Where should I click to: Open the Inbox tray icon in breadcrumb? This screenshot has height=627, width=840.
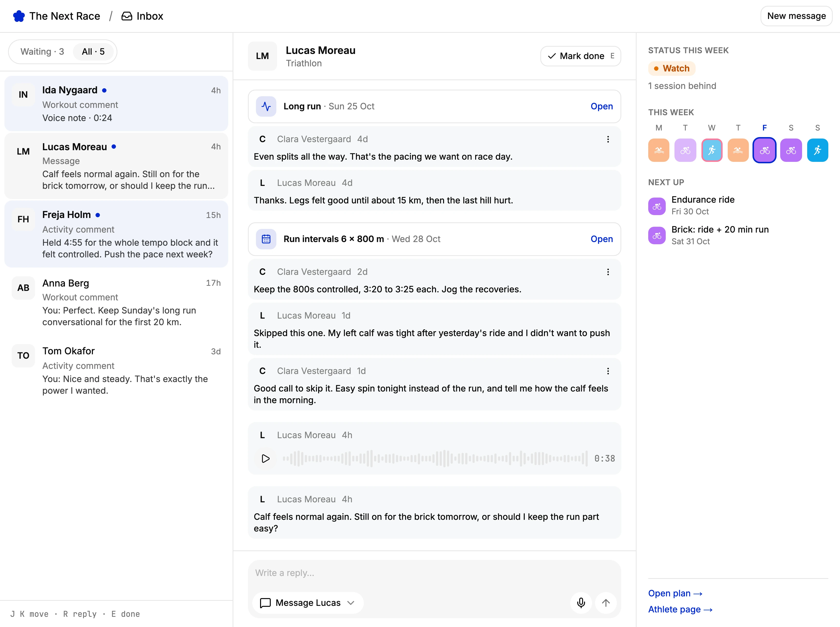click(x=127, y=16)
